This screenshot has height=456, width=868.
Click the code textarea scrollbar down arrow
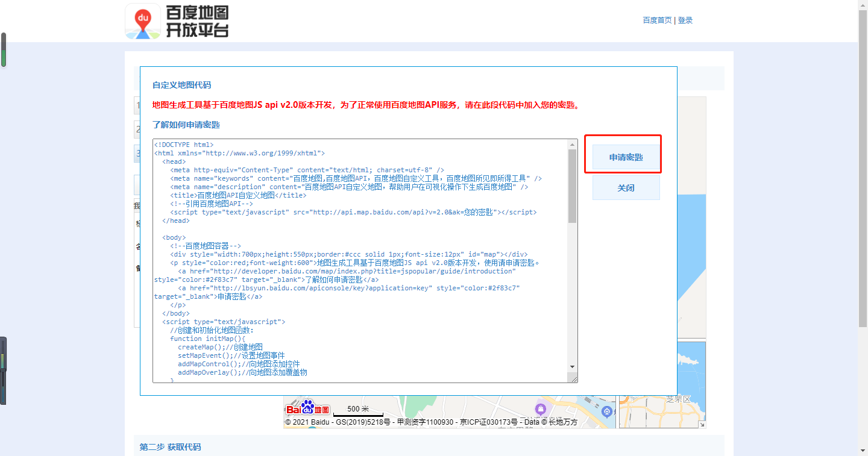point(573,366)
